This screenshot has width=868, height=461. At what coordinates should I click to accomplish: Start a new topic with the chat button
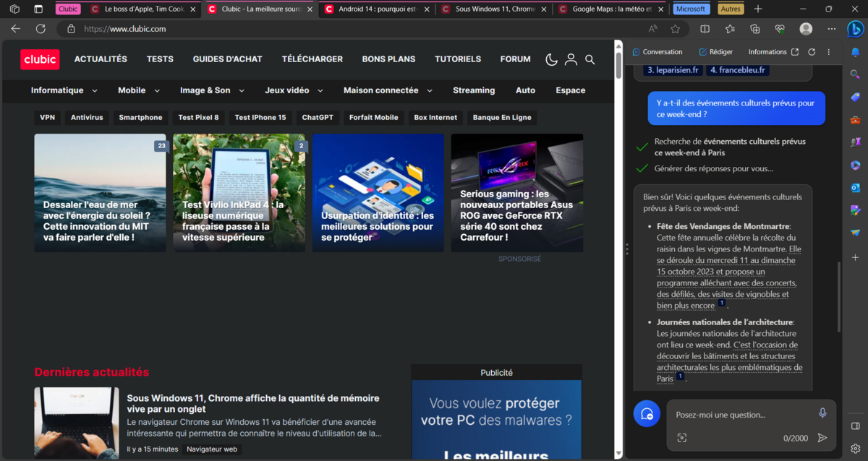tap(647, 413)
